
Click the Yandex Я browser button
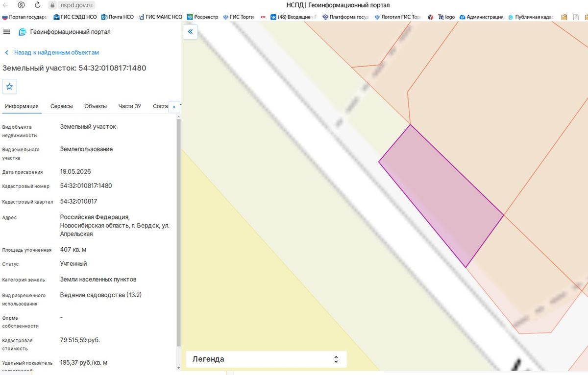pyautogui.click(x=22, y=5)
